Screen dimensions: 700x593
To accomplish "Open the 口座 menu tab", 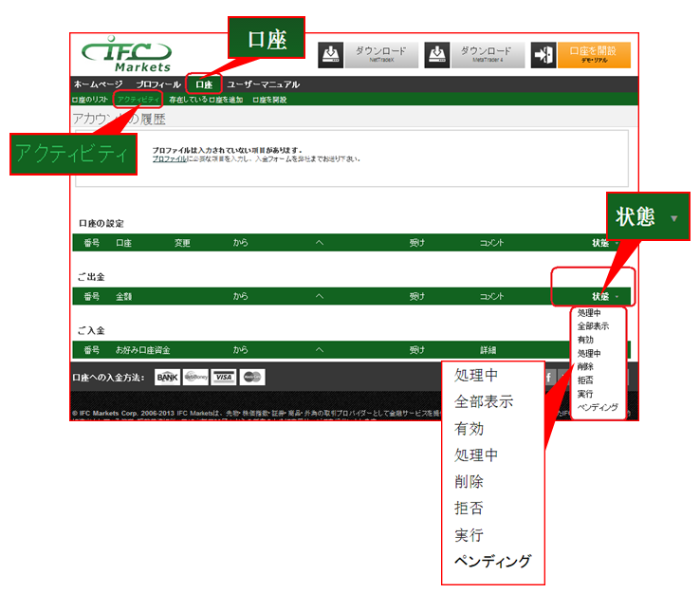I will [x=204, y=84].
